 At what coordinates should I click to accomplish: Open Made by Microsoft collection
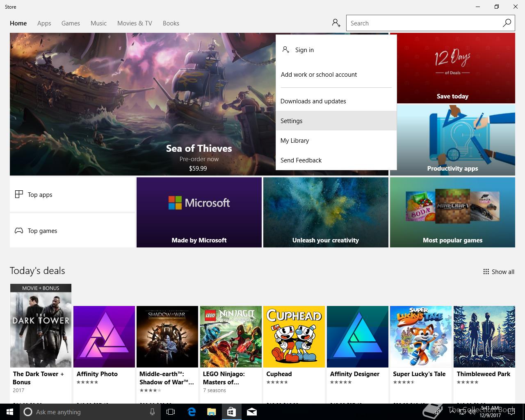[x=199, y=212]
